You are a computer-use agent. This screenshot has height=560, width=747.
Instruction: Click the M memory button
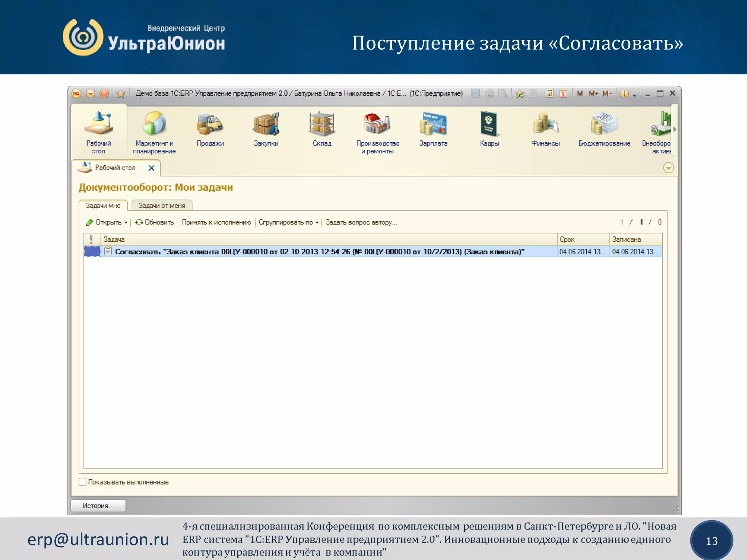click(580, 94)
